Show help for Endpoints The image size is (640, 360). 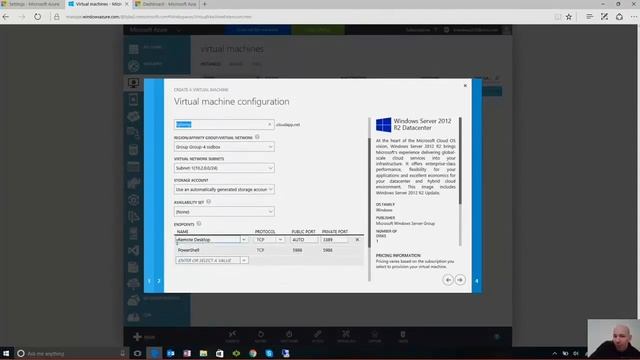pos(199,224)
